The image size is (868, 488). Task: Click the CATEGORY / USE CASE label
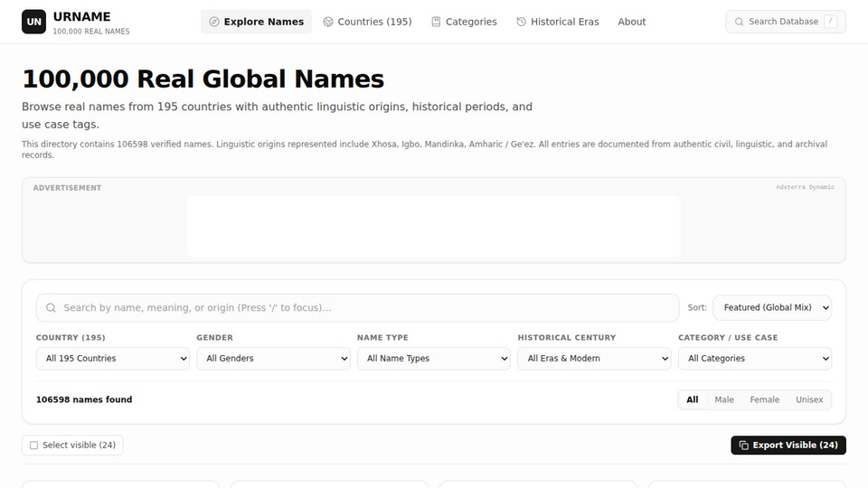coord(728,337)
